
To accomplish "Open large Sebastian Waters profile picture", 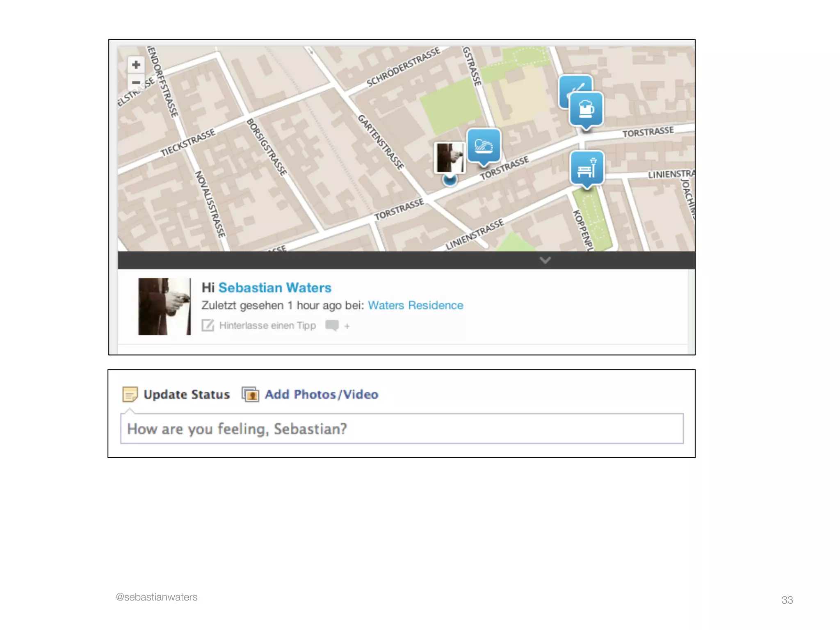I will [164, 306].
